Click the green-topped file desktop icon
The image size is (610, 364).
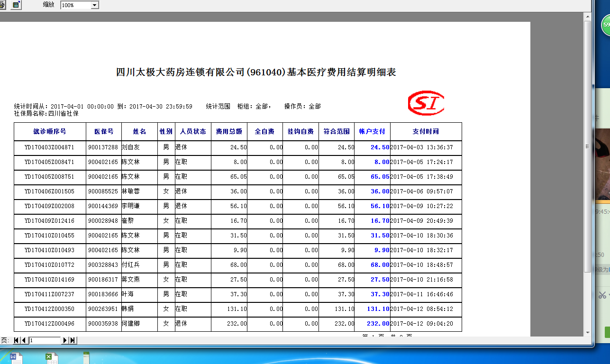pos(86,358)
